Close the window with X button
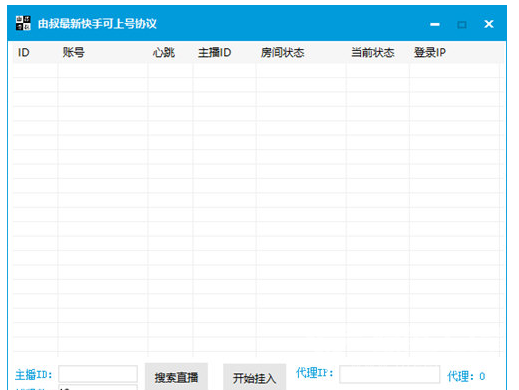Image resolution: width=519 pixels, height=390 pixels. click(x=489, y=24)
